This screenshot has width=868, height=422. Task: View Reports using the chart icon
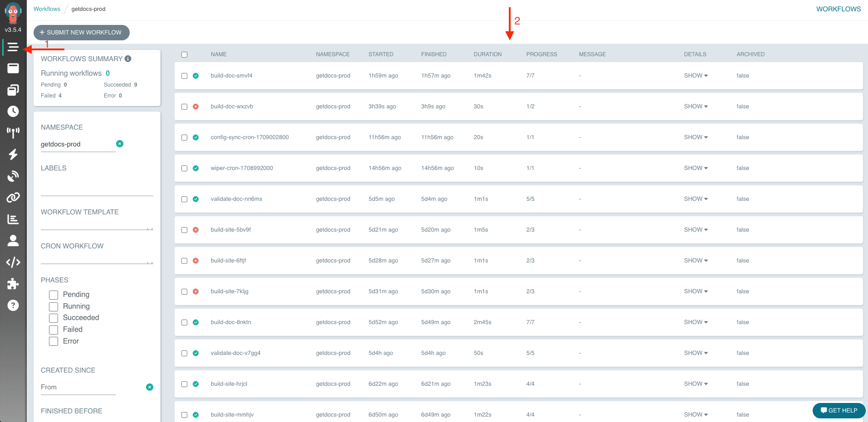pyautogui.click(x=13, y=219)
